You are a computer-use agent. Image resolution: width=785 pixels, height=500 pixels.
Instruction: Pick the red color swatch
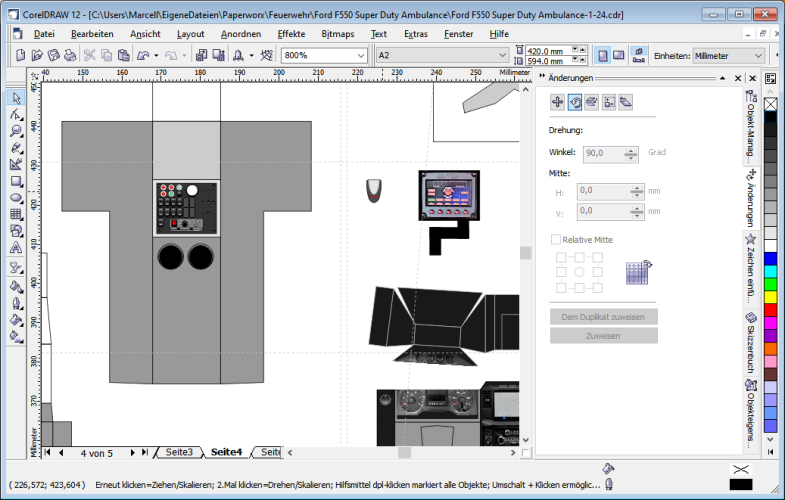tap(770, 310)
